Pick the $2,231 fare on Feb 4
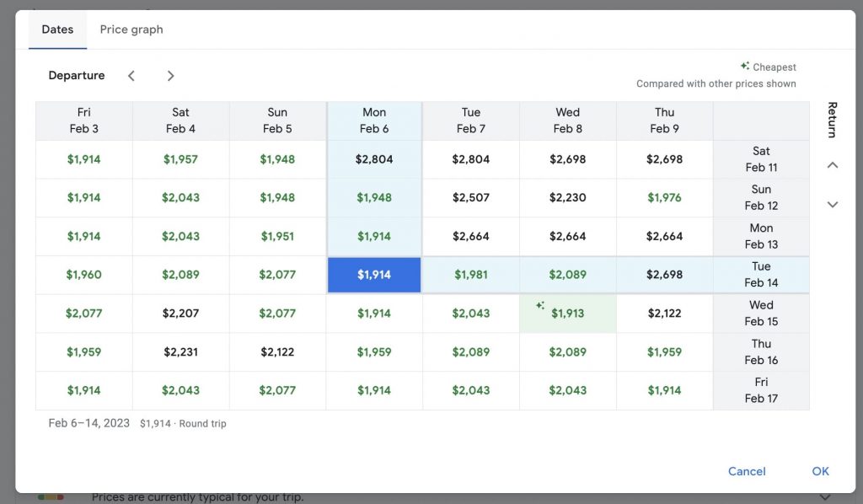 pyautogui.click(x=180, y=352)
